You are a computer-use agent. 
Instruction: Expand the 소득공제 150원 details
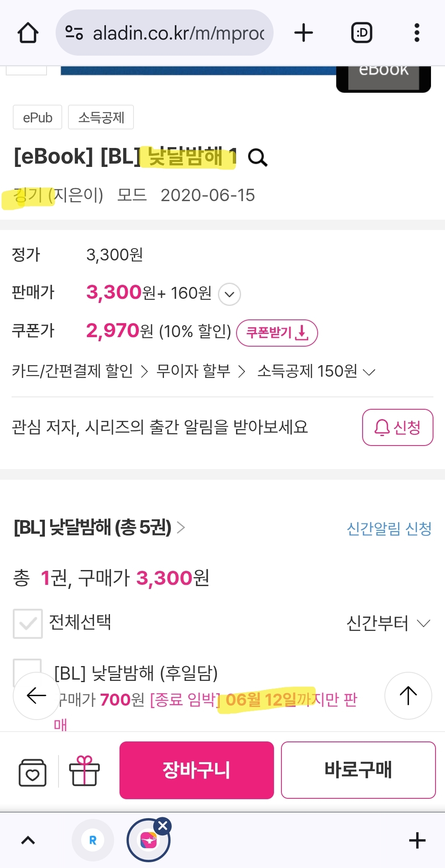pyautogui.click(x=316, y=372)
